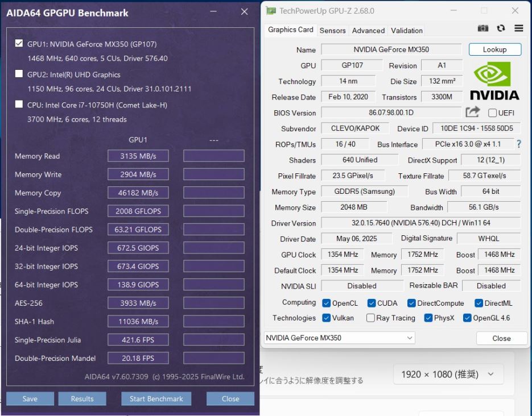Open the Advanced tab
The image size is (532, 416).
click(368, 31)
